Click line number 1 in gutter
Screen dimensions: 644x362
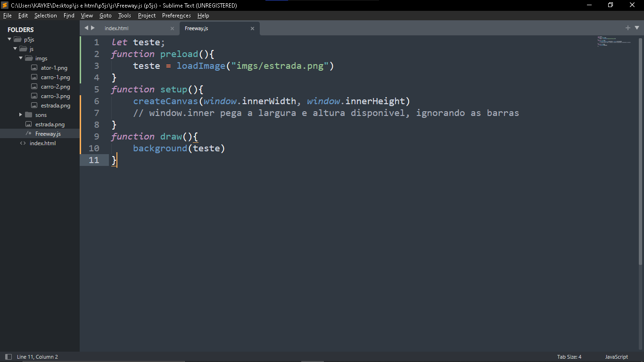[97, 42]
